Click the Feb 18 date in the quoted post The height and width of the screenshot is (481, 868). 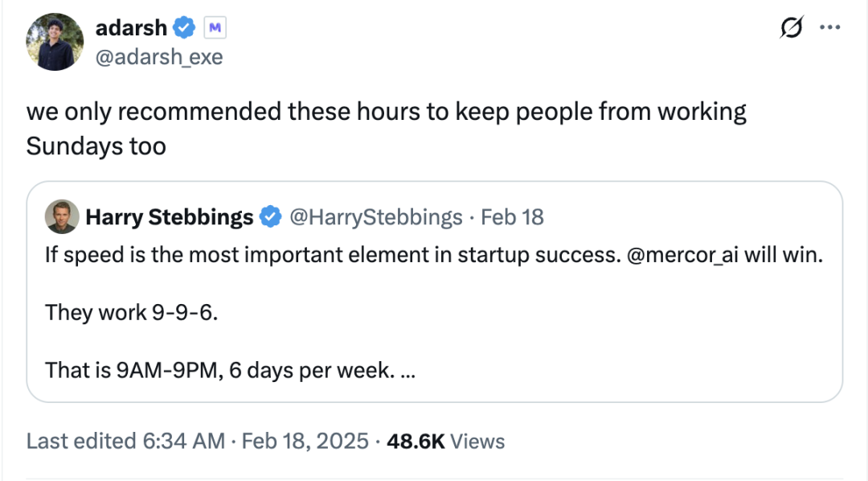point(512,217)
